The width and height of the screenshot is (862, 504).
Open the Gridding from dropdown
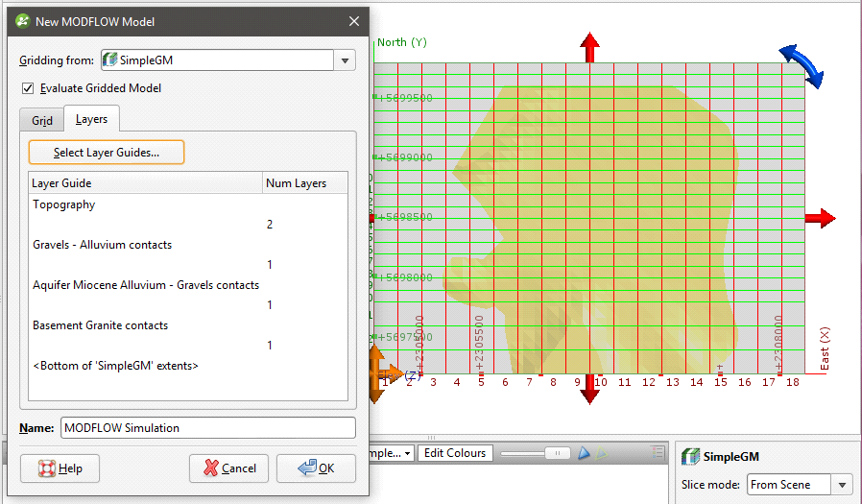(345, 60)
